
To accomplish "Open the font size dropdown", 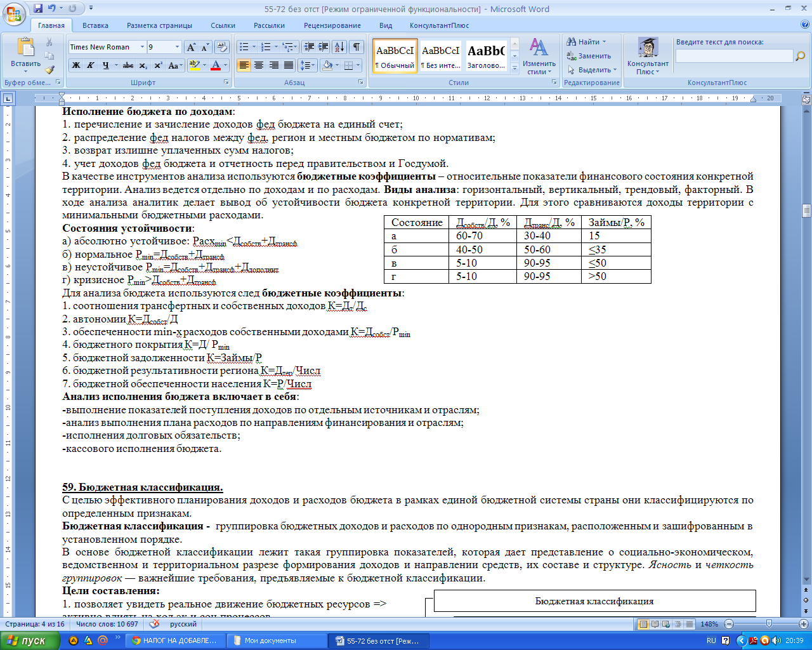I will coord(178,47).
